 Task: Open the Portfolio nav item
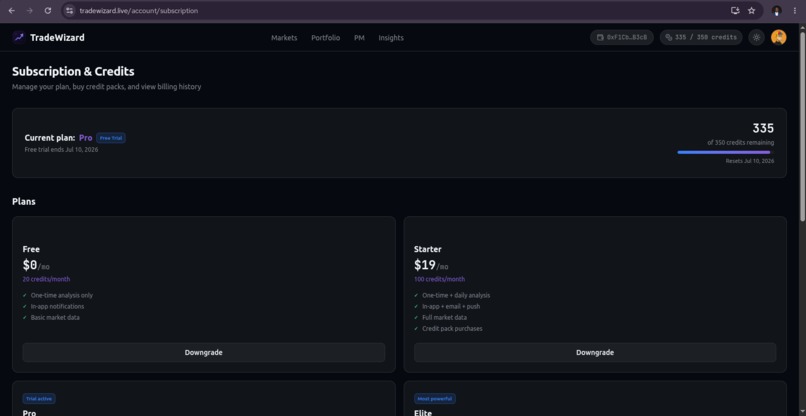[x=325, y=38]
